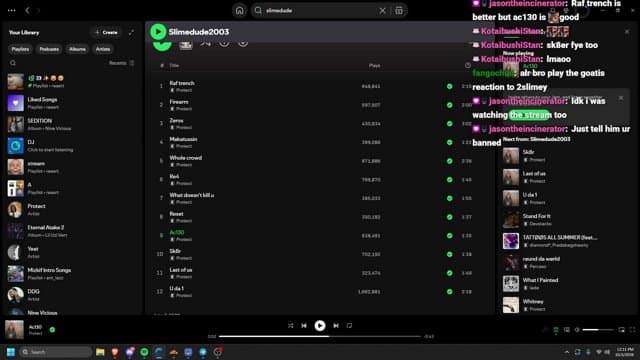Toggle saved checkmark for Reset
Viewport: 640px width, 360px height.
click(x=449, y=217)
